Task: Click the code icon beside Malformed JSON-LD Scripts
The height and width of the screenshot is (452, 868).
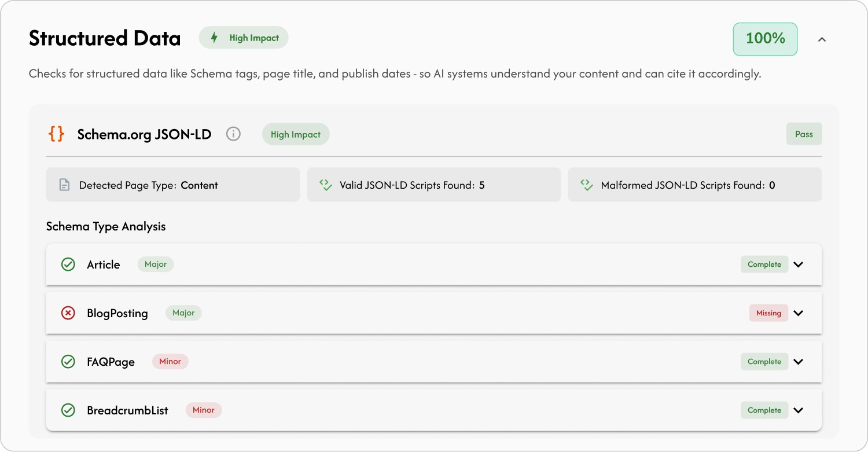Action: (x=586, y=185)
